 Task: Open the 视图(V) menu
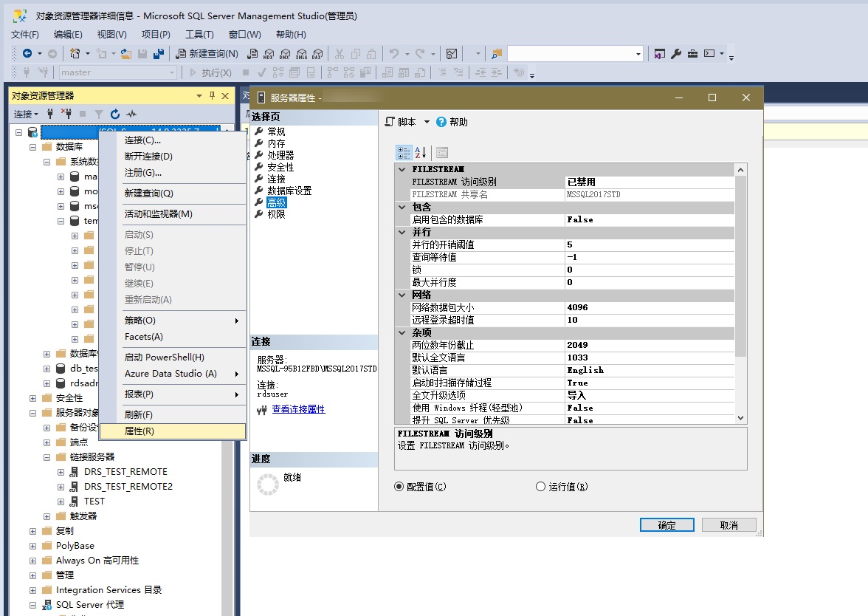coord(112,34)
